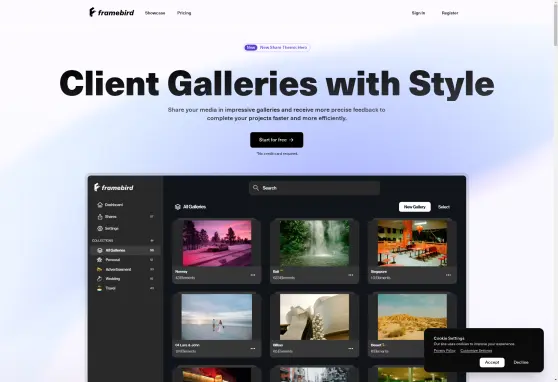The width and height of the screenshot is (558, 382).
Task: Open the Showcase menu item
Action: point(155,13)
